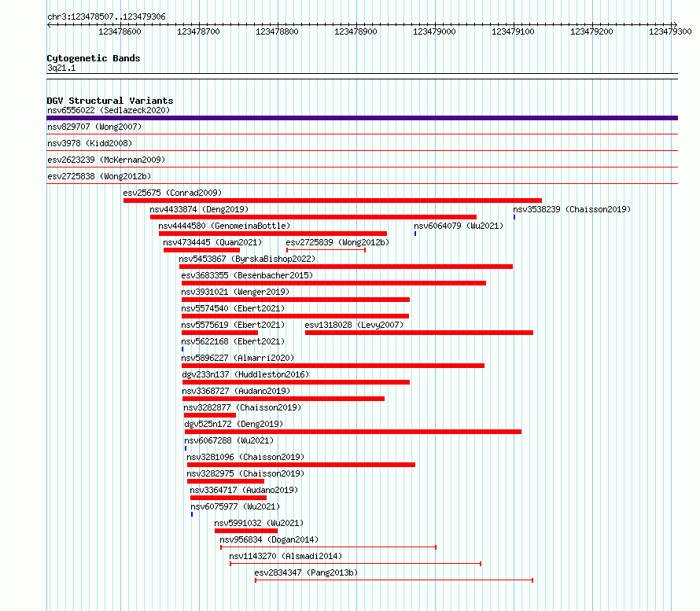The width and height of the screenshot is (700, 611).
Task: Click ruler position 123479000
Action: click(434, 31)
